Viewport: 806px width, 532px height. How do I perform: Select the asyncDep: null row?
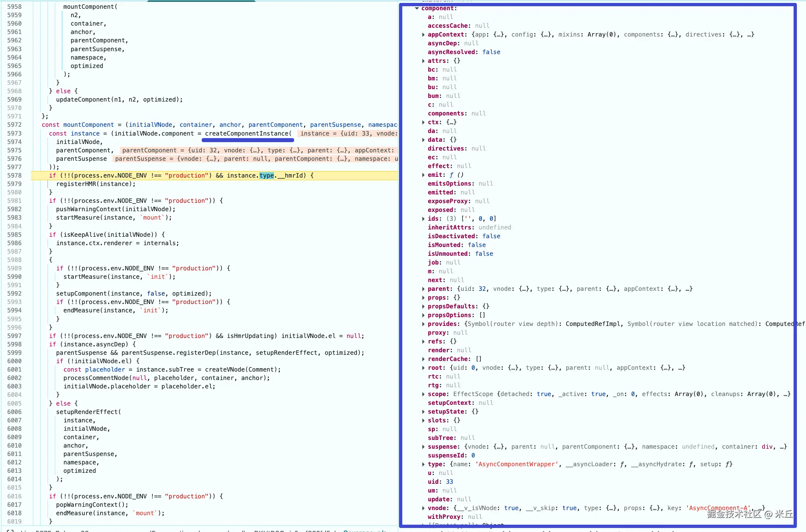pos(453,43)
